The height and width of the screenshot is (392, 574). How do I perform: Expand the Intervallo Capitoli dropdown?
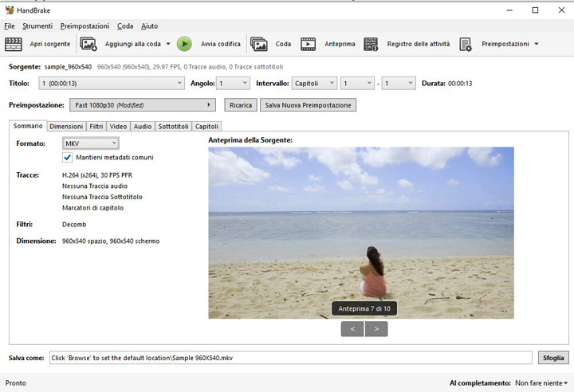click(313, 83)
